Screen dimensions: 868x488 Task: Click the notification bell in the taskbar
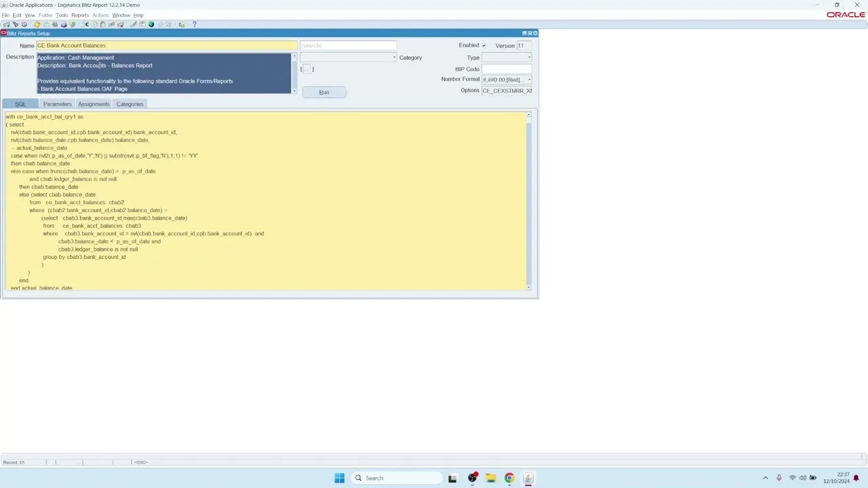click(856, 478)
